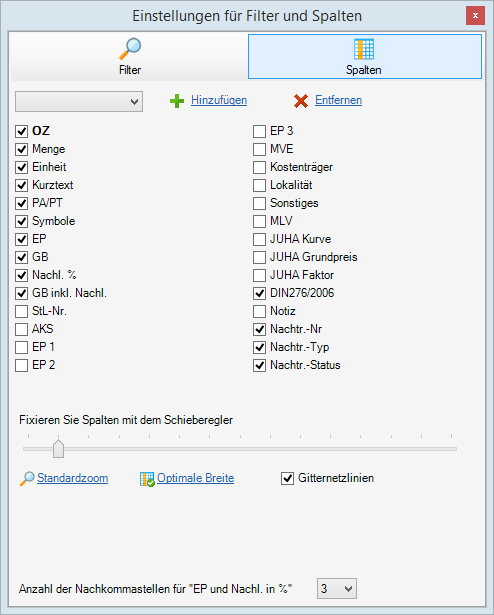This screenshot has width=494, height=615.
Task: Click the Optimale Breite link
Action: [x=195, y=478]
